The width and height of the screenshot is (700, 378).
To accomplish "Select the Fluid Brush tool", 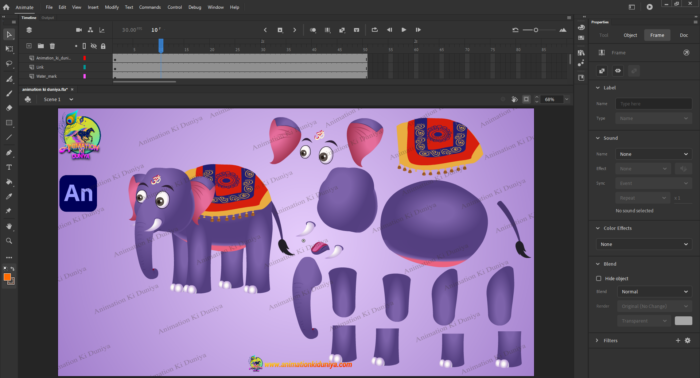I will [9, 79].
